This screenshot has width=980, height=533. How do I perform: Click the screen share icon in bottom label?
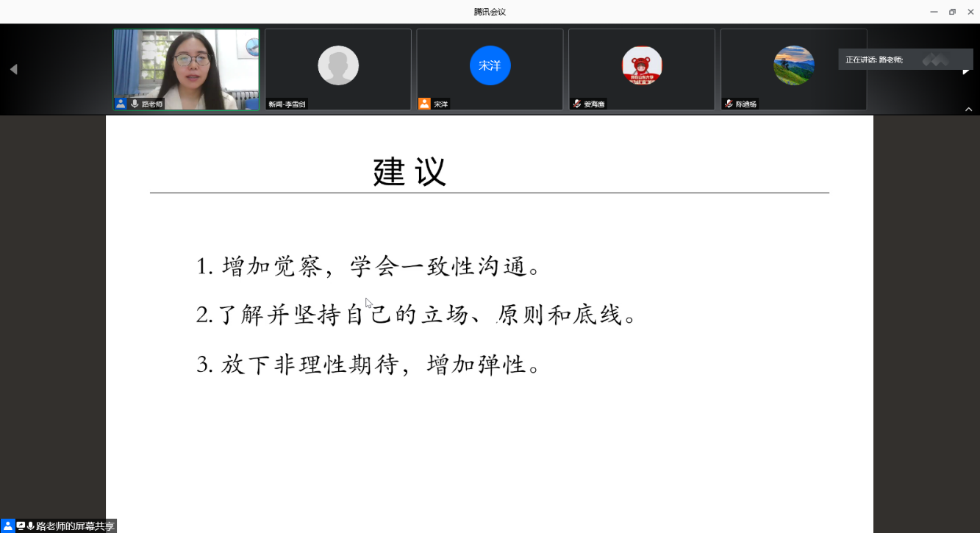pos(21,526)
